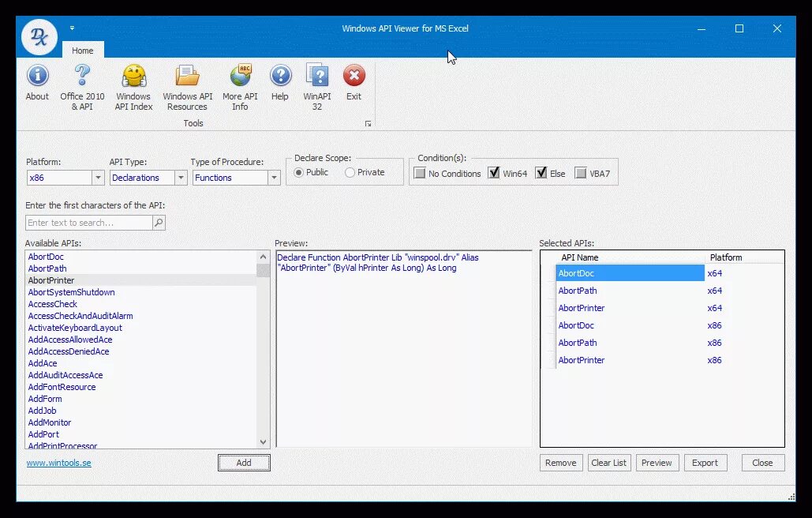Click the Available APIs scroll up arrow
Screen dimensions: 812x518
pyautogui.click(x=263, y=257)
